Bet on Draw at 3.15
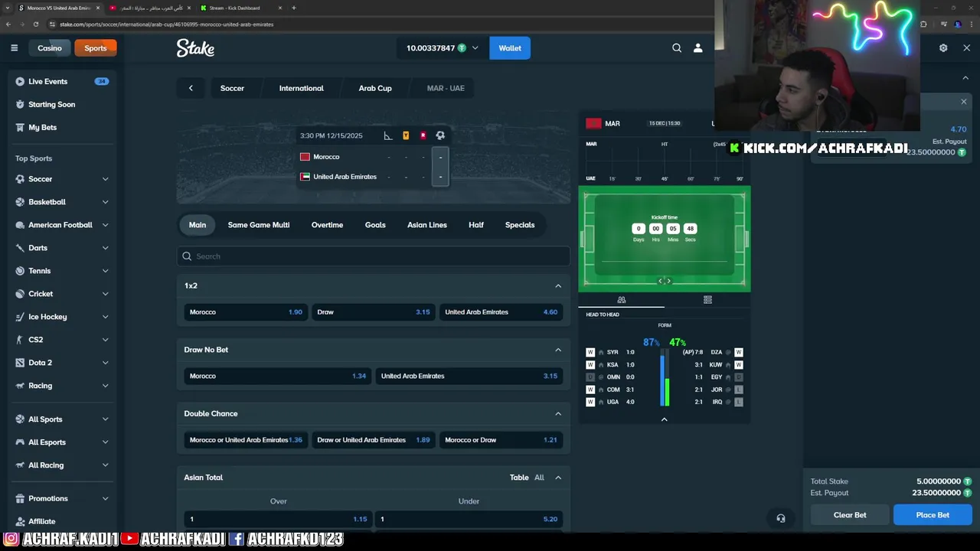The height and width of the screenshot is (551, 980). coord(373,312)
